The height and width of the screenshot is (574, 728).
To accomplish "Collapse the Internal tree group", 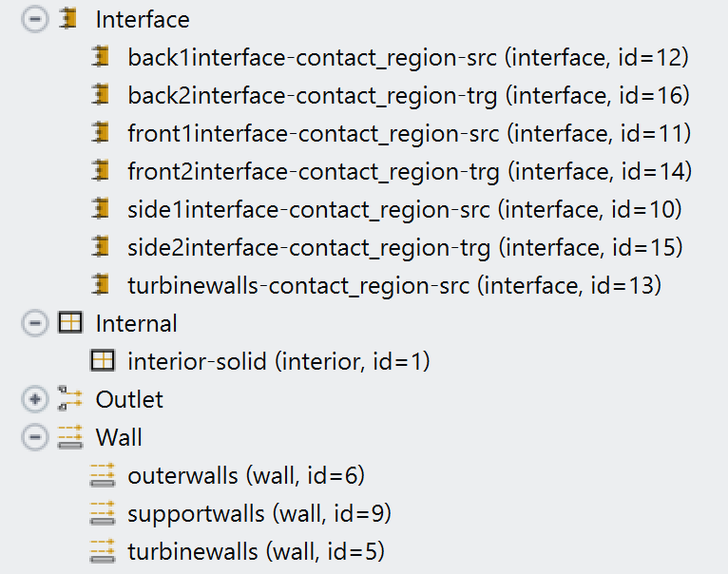I will click(34, 323).
